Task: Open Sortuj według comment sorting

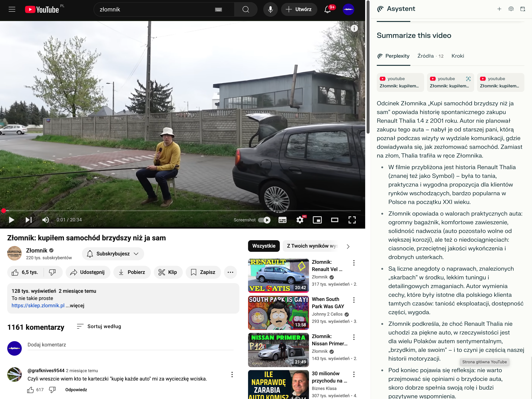Action: 99,326
